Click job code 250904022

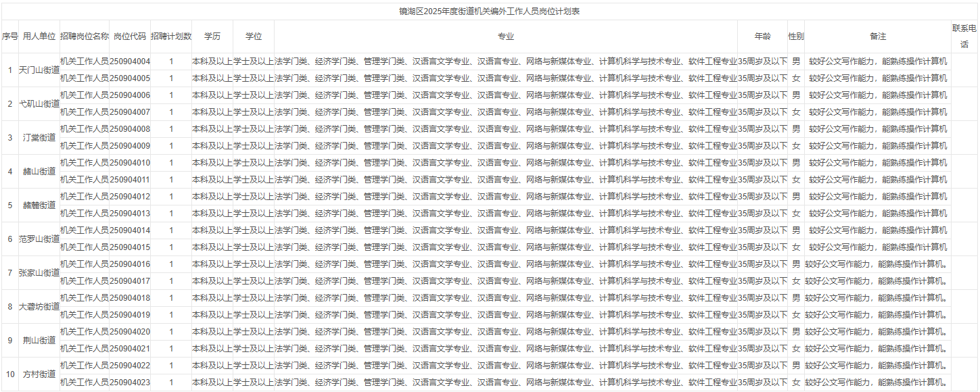(x=130, y=365)
